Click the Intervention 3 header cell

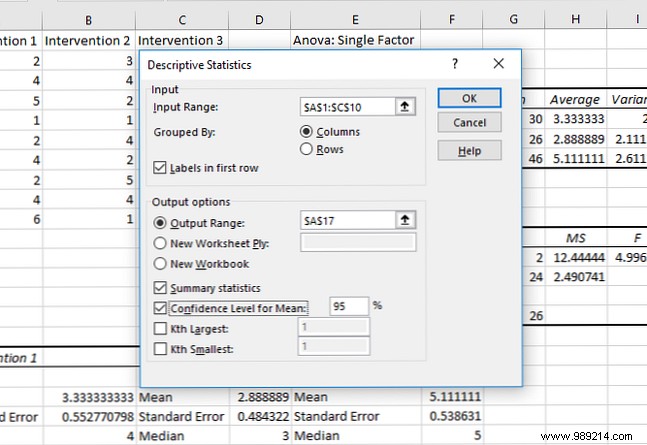(182, 40)
